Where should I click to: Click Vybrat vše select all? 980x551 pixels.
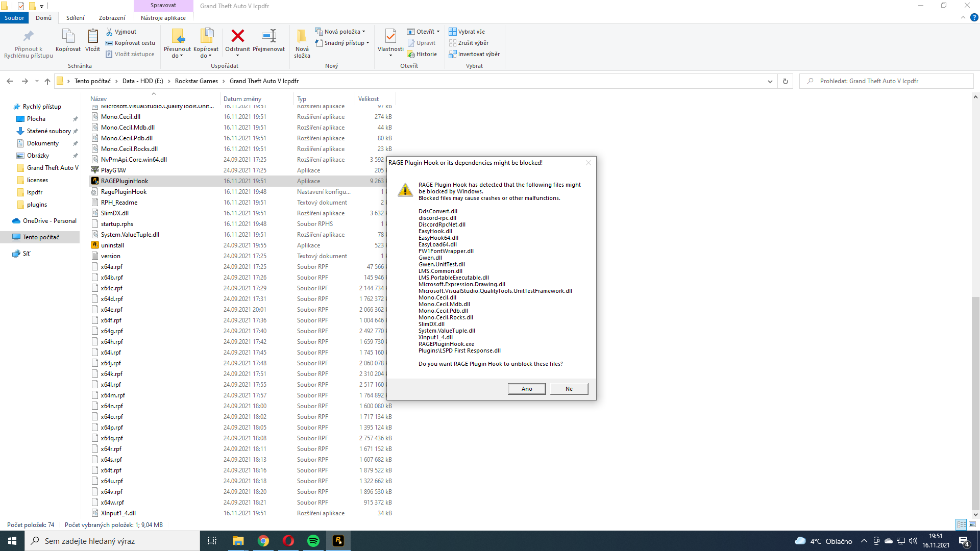pos(467,32)
